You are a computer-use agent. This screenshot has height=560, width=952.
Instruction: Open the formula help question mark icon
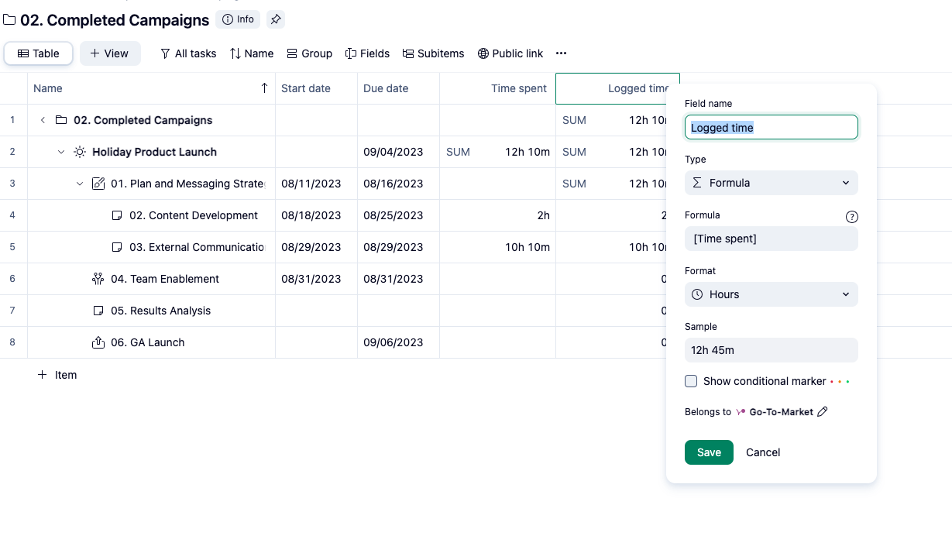[851, 217]
